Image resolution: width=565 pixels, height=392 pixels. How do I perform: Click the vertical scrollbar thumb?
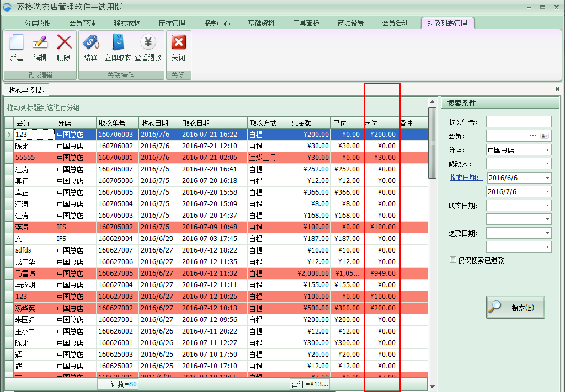[x=433, y=143]
